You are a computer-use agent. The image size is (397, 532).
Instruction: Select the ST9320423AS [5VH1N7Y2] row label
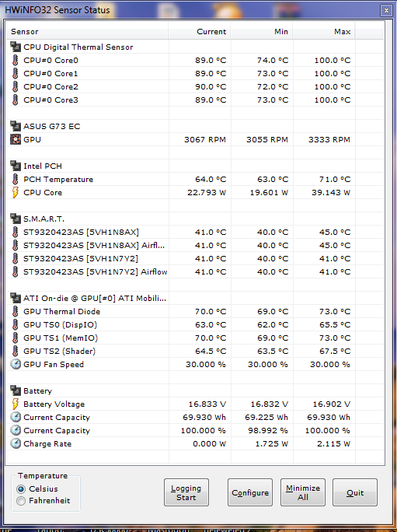81,259
